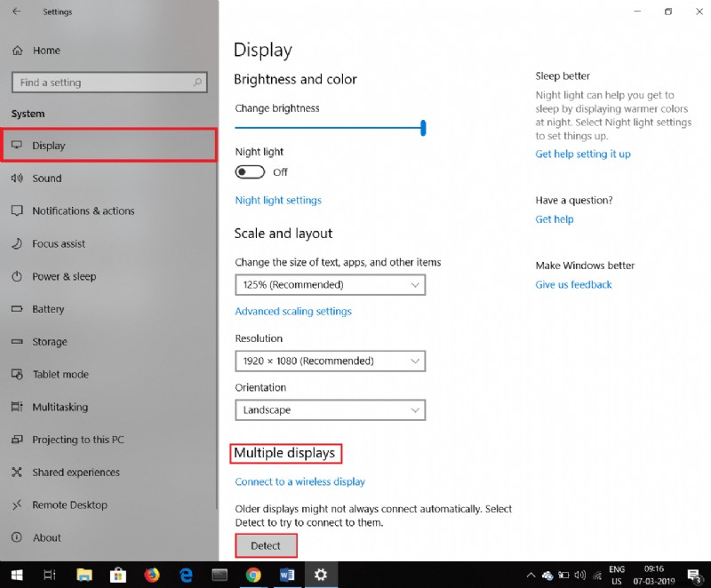Open the Sound settings icon

click(46, 178)
